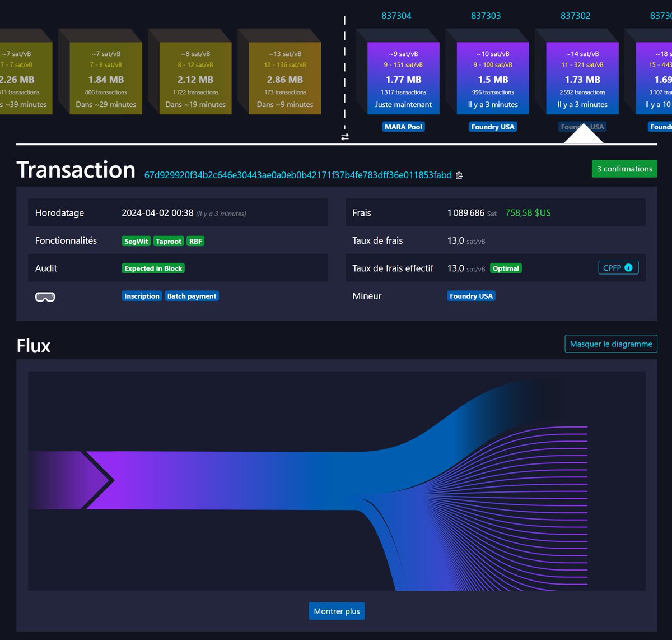The image size is (672, 640).
Task: Click 'Juste maintenant' on block 837304
Action: click(x=403, y=105)
